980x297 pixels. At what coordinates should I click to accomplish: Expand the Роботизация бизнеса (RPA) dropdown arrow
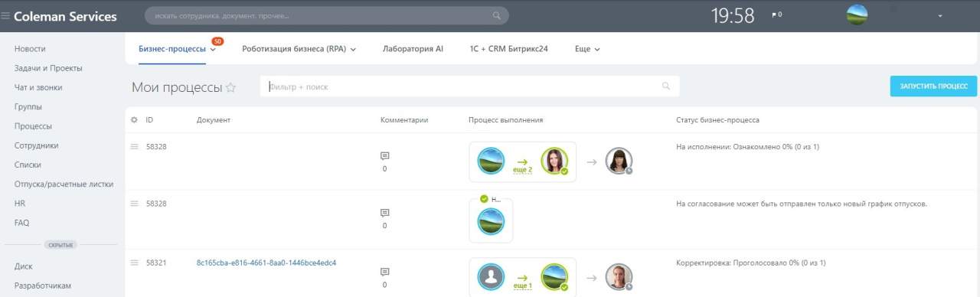(354, 50)
